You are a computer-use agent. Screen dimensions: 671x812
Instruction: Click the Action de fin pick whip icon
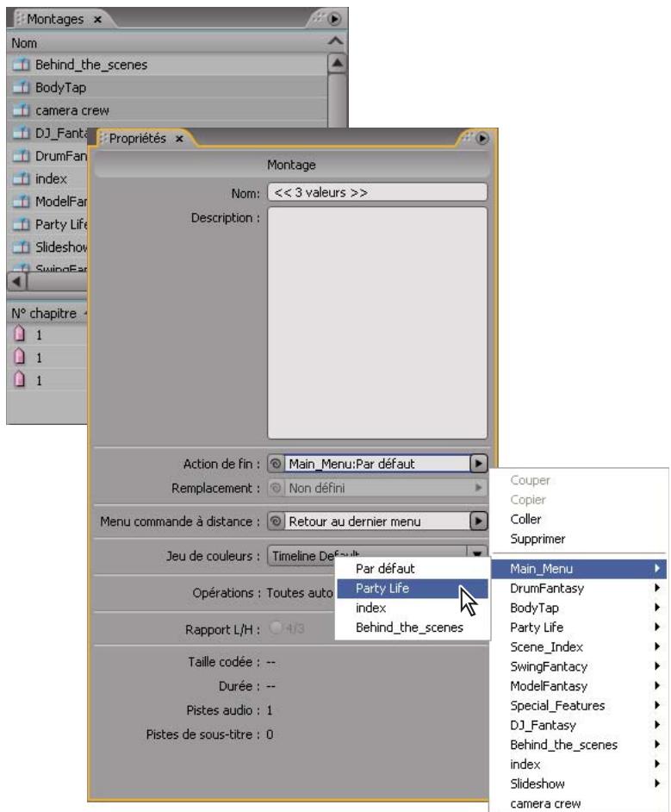coord(276,464)
